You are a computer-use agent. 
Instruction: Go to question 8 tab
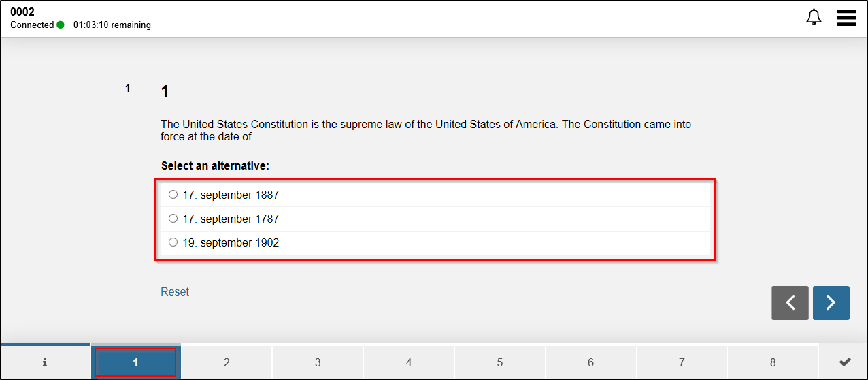773,362
